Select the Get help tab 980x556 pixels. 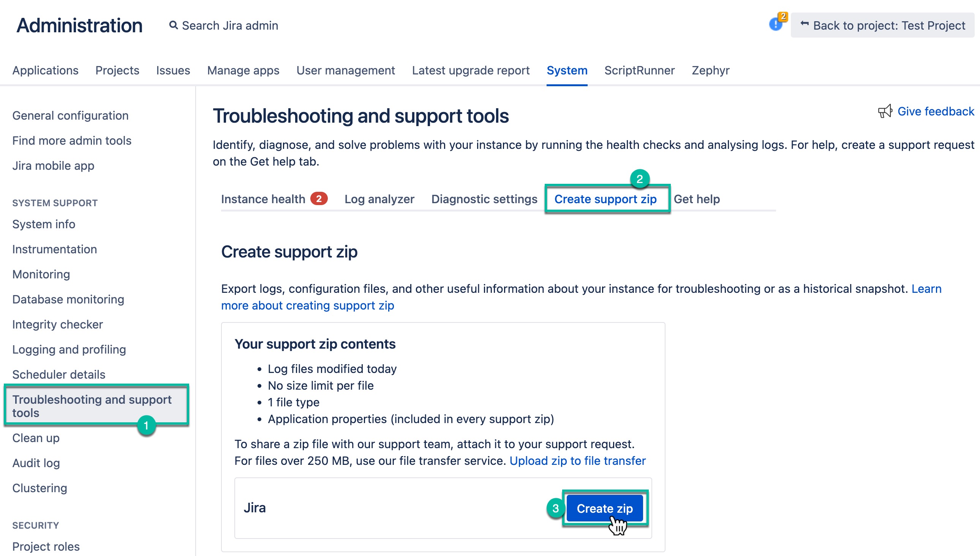(x=697, y=199)
